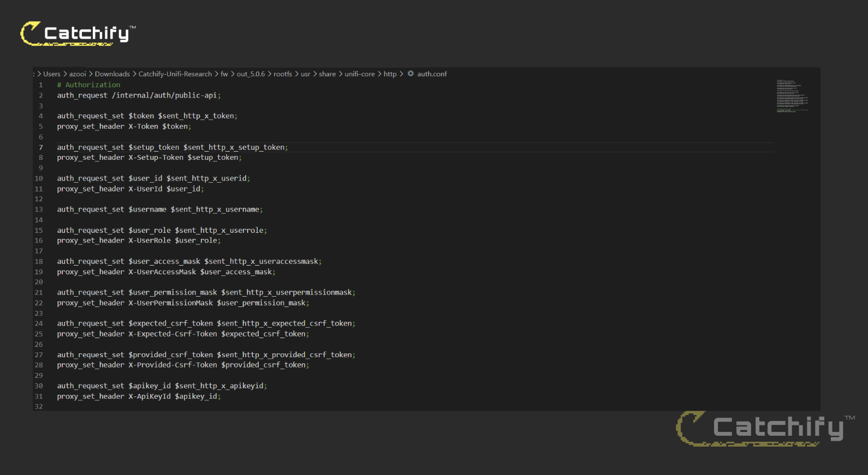Image resolution: width=868 pixels, height=475 pixels.
Task: Expand the chevron between usr and share
Action: point(314,74)
